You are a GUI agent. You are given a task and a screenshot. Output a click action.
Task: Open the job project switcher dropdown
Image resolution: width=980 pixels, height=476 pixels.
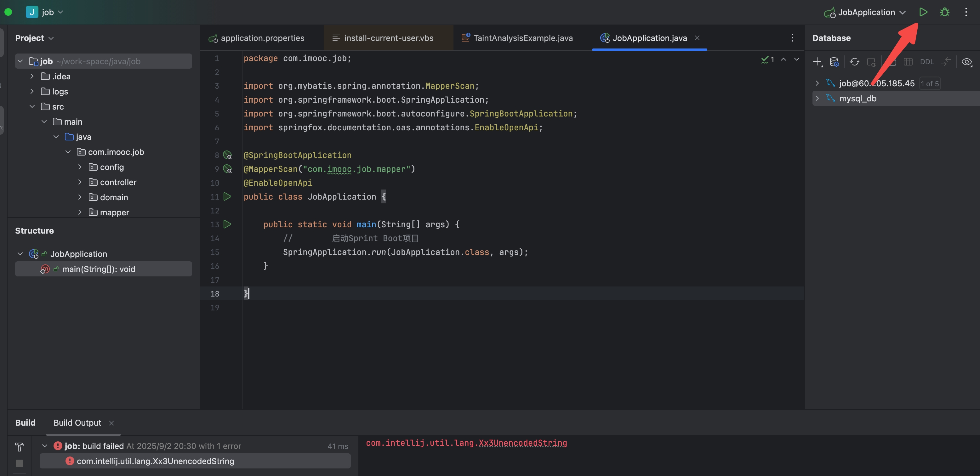[x=44, y=12]
